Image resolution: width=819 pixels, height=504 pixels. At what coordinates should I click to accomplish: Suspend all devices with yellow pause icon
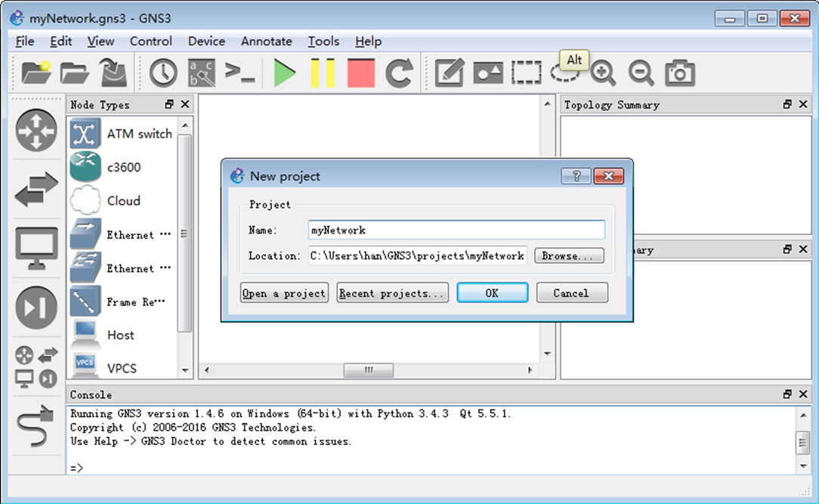[323, 73]
